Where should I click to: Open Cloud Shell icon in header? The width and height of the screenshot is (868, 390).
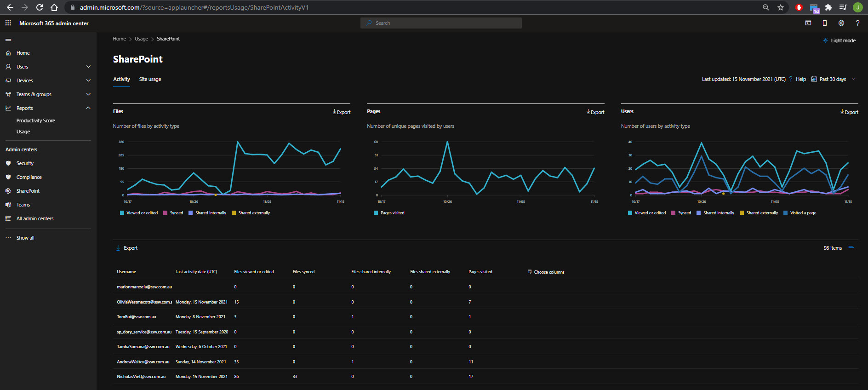tap(808, 23)
